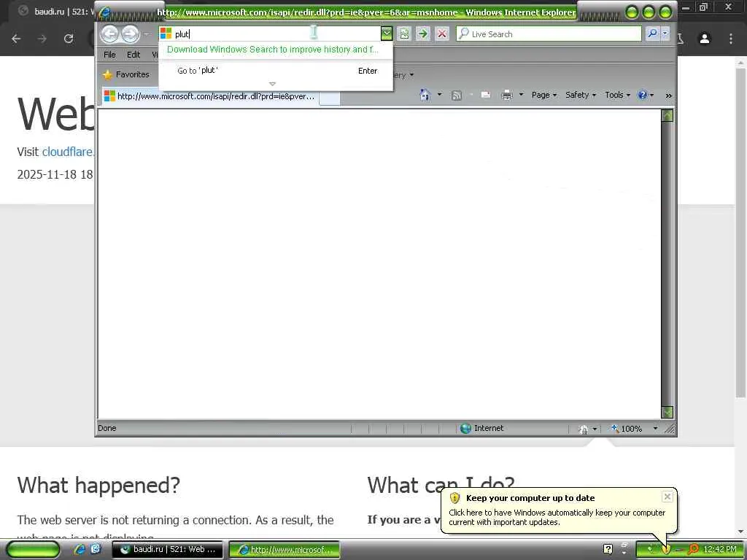Open the Favorites button with star
The width and height of the screenshot is (747, 560).
(125, 74)
